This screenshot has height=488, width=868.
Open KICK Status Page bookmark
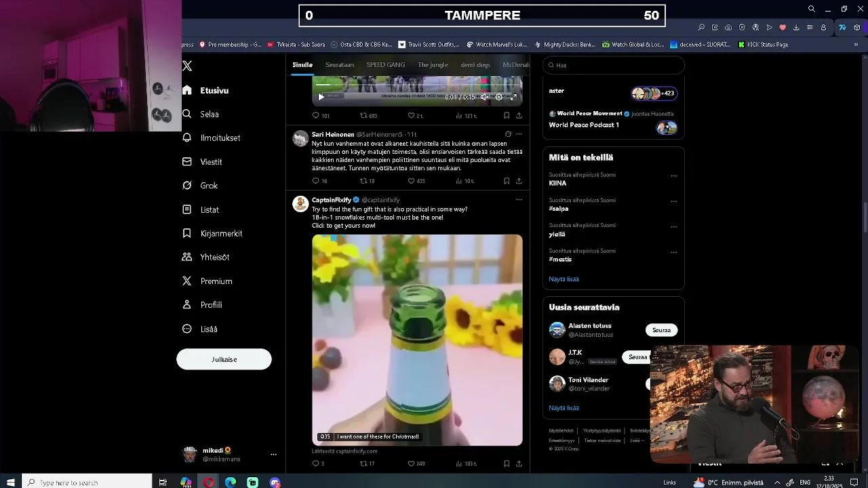[x=763, y=45]
